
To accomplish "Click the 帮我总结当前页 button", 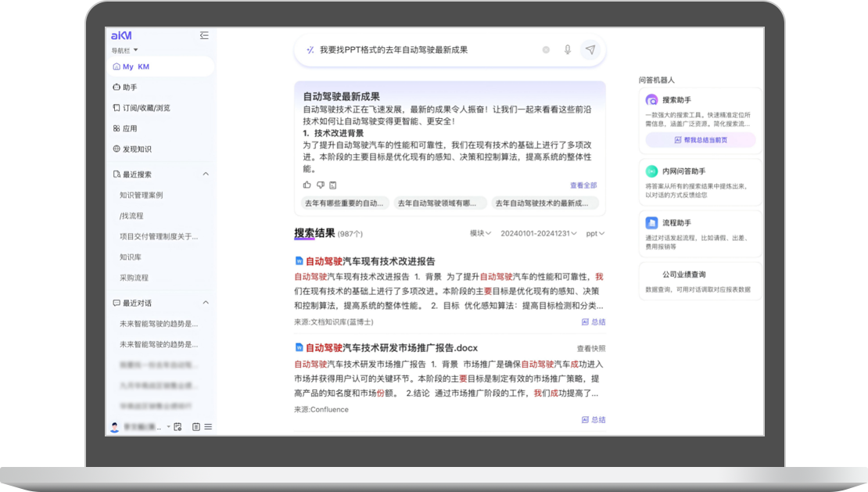I will point(700,140).
